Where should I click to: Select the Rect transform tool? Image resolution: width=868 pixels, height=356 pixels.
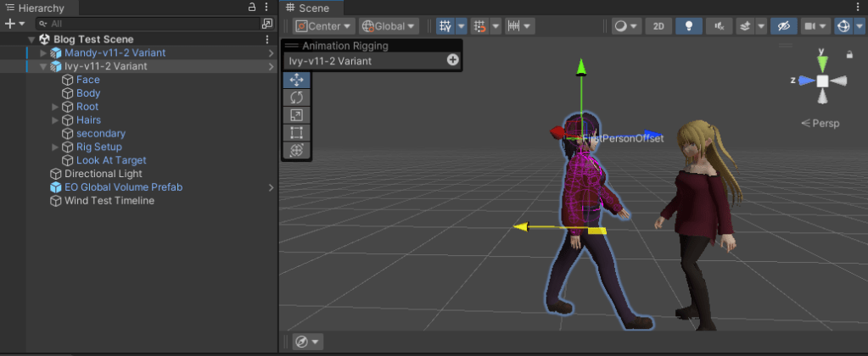297,133
